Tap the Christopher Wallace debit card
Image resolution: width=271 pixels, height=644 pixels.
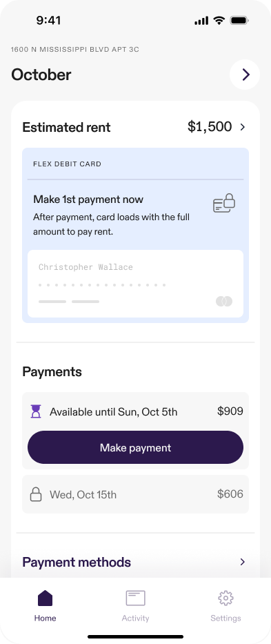click(x=135, y=284)
